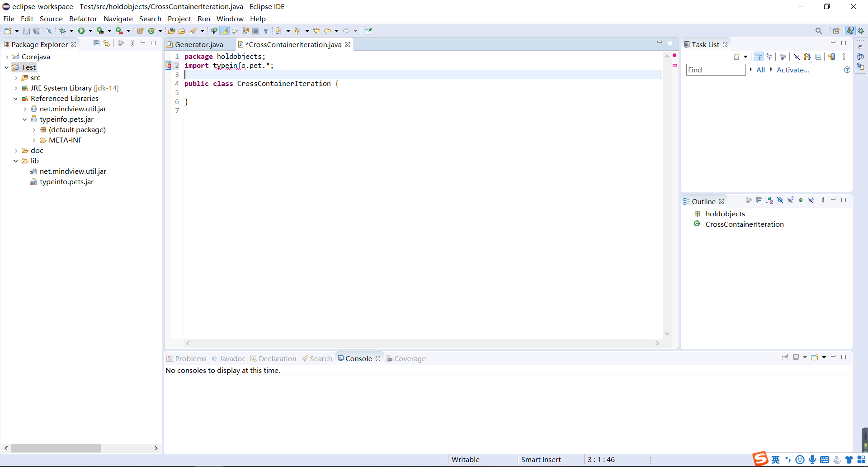The image size is (868, 467).
Task: Open the Debug button dropdown arrow
Action: click(x=71, y=31)
